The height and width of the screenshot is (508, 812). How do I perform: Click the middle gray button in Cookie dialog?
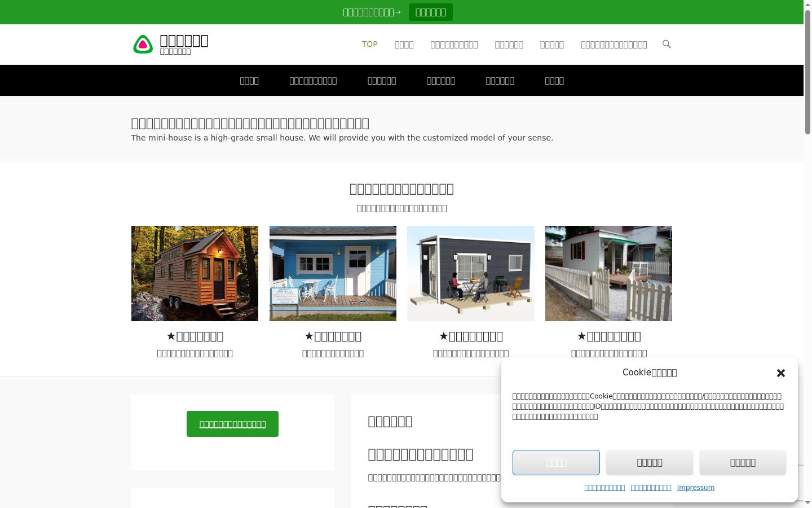[650, 463]
